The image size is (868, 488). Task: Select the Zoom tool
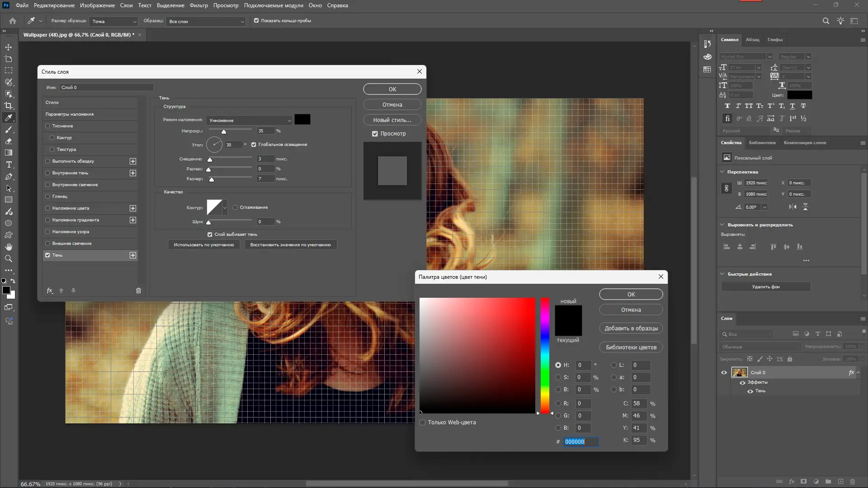point(9,258)
